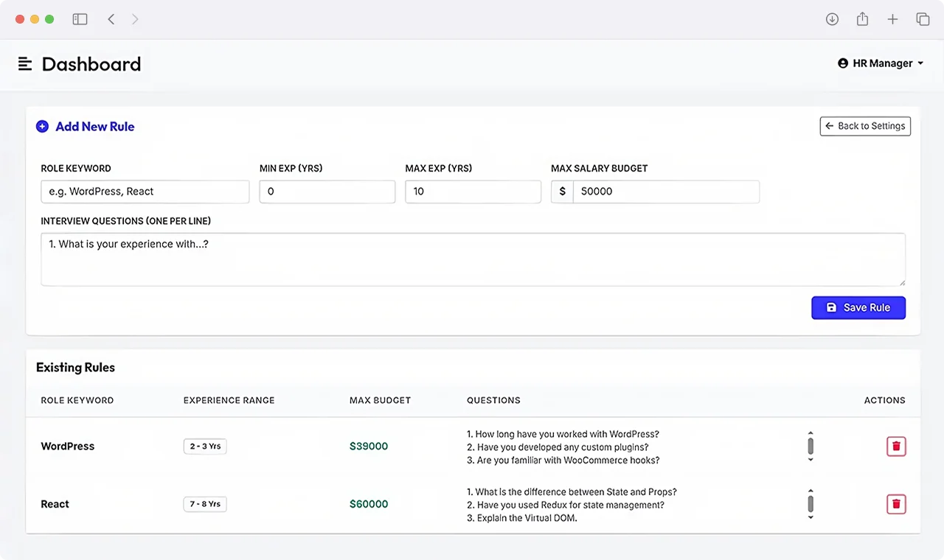Click Back to Settings button
944x560 pixels.
click(865, 126)
